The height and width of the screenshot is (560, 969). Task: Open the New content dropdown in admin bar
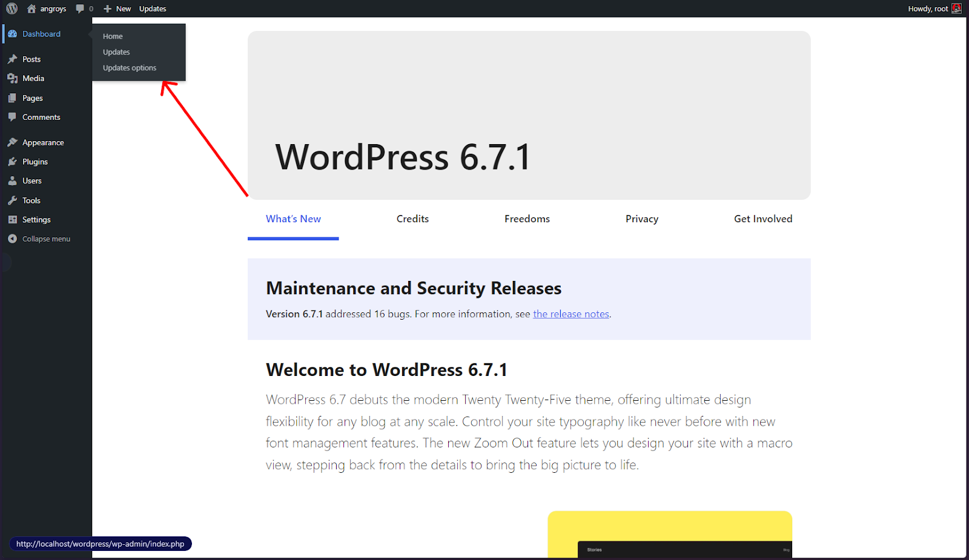pos(117,8)
